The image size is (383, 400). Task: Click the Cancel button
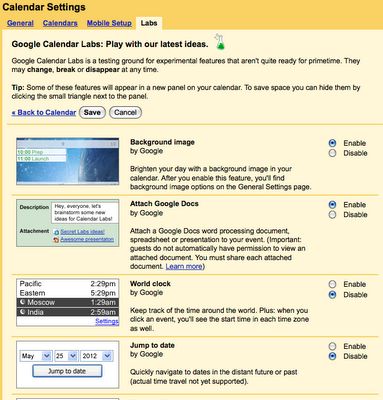(x=125, y=112)
